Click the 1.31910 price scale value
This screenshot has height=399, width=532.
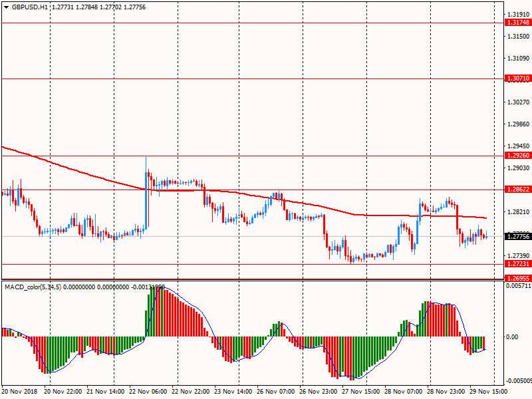(x=517, y=14)
